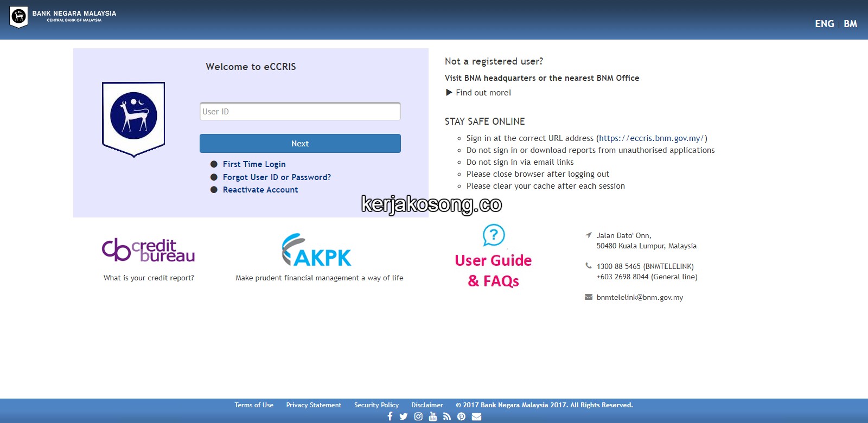Click 'Make prudent financial management' caption
The height and width of the screenshot is (423, 868).
coord(320,278)
